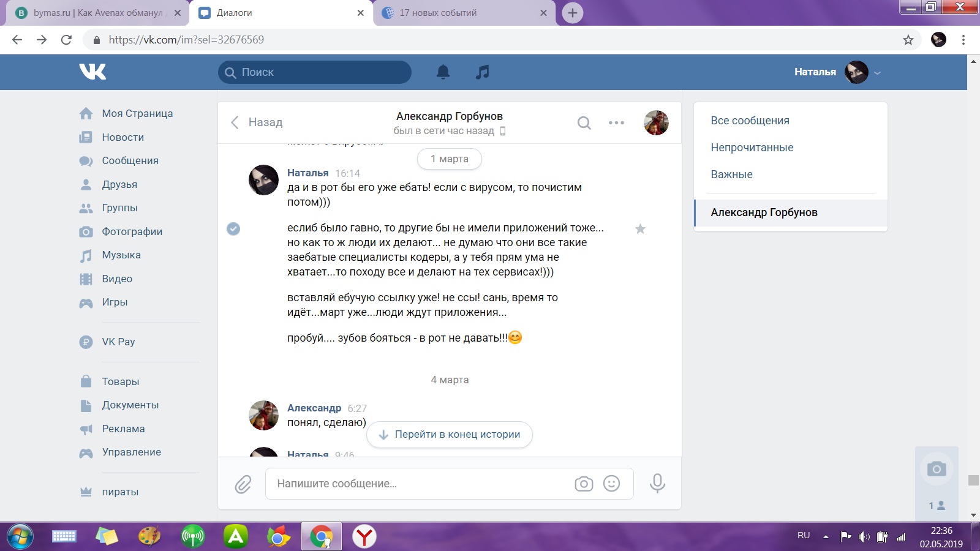This screenshot has height=551, width=980.
Task: Open Сообщения in left sidebar
Action: [x=130, y=160]
